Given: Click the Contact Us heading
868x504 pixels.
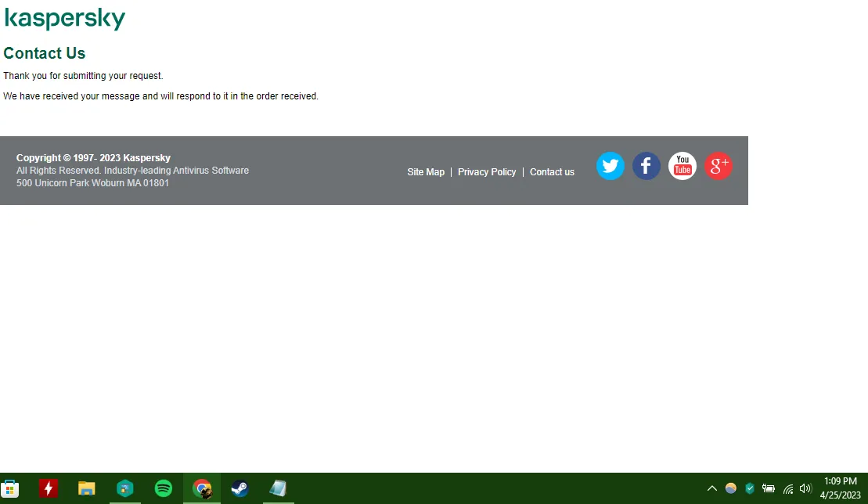Looking at the screenshot, I should [x=45, y=53].
